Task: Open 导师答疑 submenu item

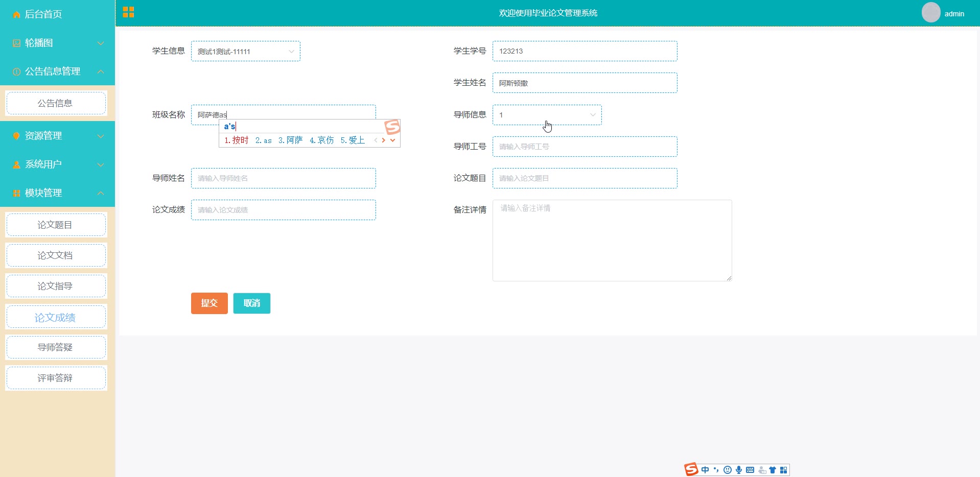Action: point(56,347)
